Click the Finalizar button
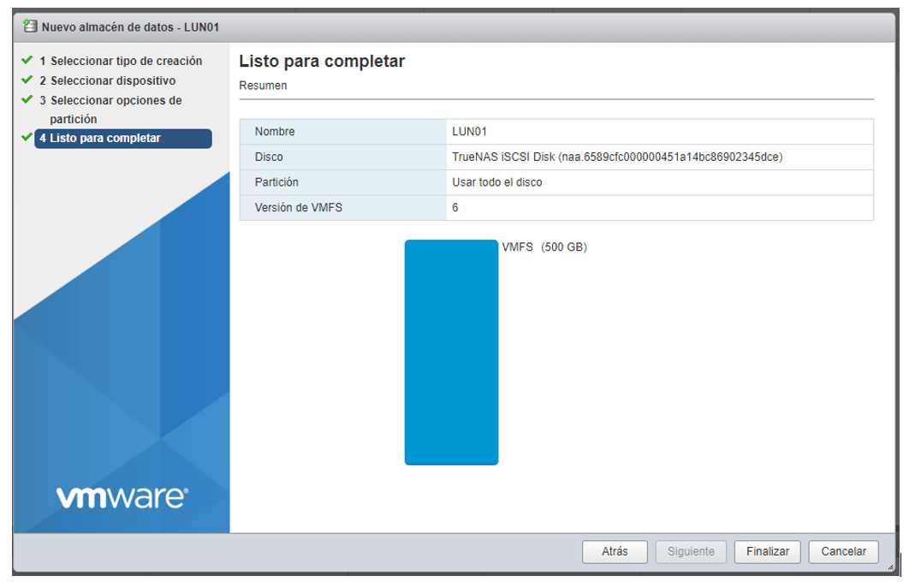The height and width of the screenshot is (588, 915). tap(768, 551)
